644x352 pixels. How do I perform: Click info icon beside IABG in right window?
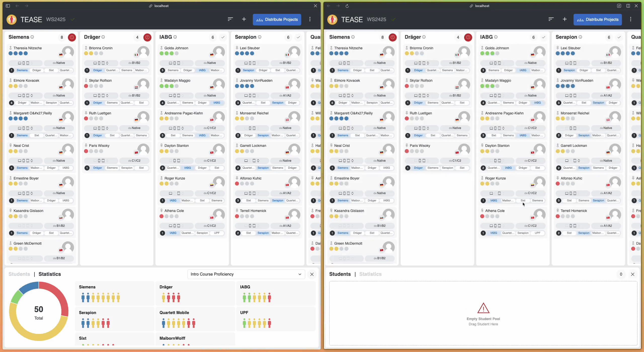(496, 37)
